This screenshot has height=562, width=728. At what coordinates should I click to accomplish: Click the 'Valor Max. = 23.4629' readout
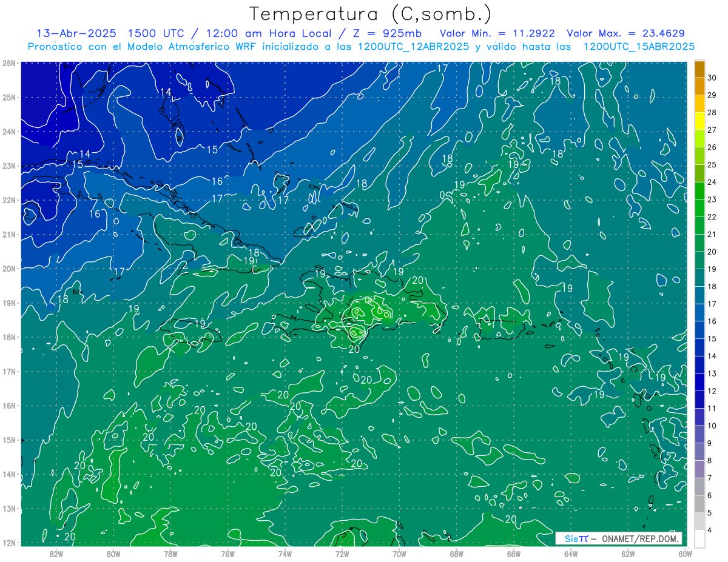[x=625, y=33]
